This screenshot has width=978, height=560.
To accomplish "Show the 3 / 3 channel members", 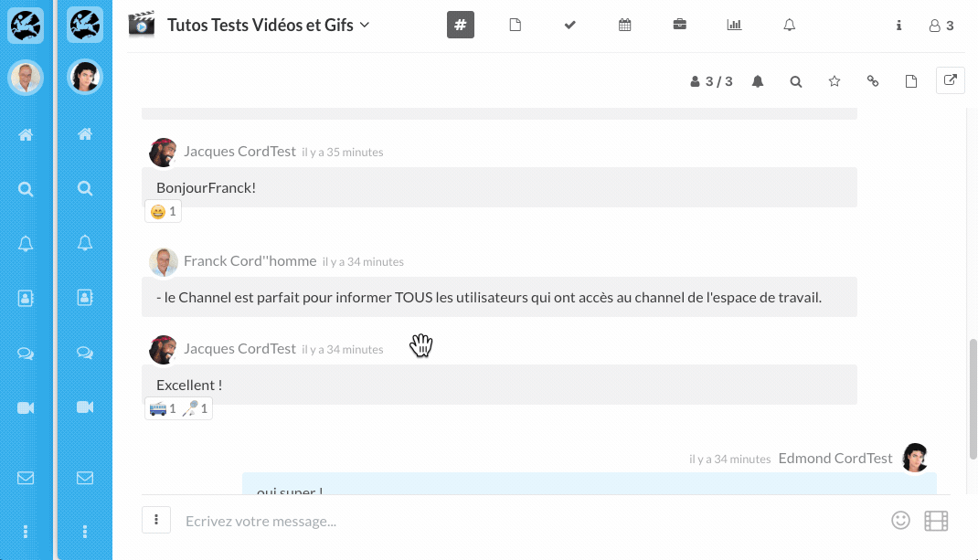I will (x=712, y=81).
